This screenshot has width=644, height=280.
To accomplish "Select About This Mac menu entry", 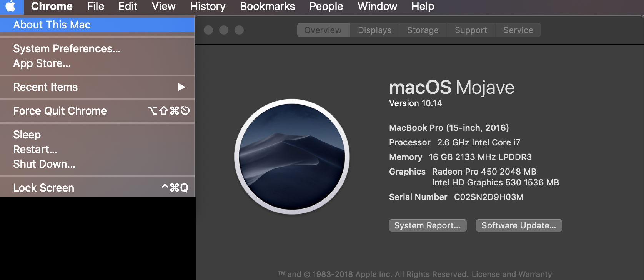I will point(52,25).
